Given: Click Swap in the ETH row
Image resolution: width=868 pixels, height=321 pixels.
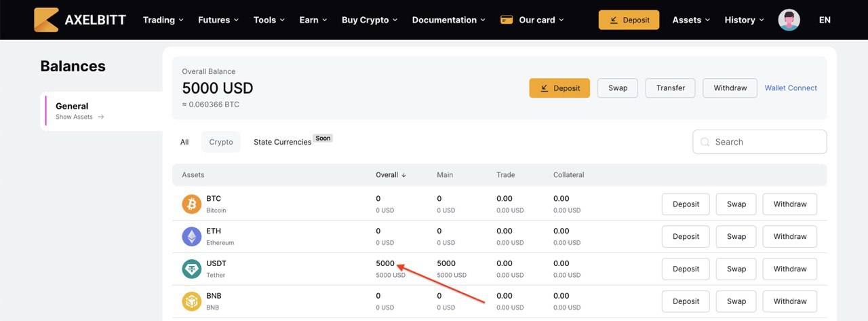Looking at the screenshot, I should [736, 237].
